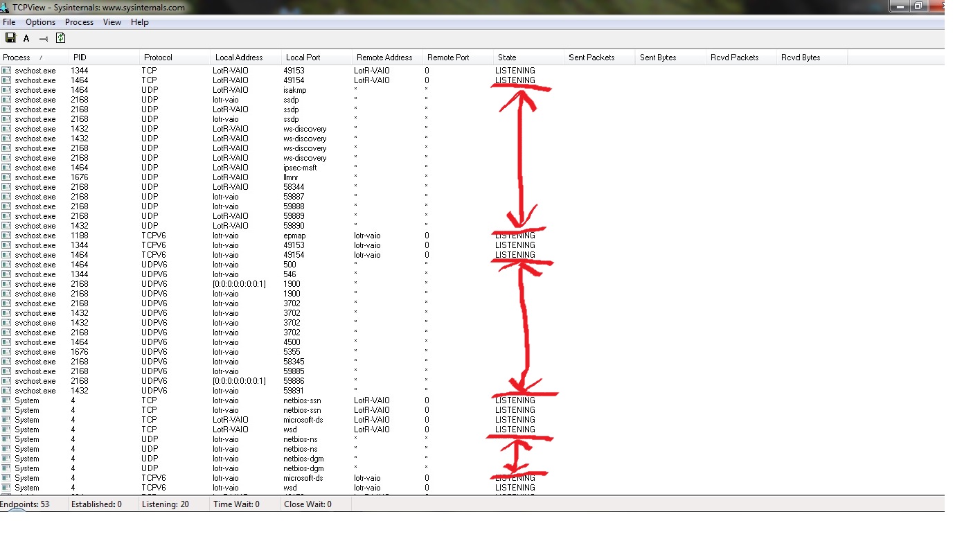Click the Refresh toolbar icon

point(60,38)
